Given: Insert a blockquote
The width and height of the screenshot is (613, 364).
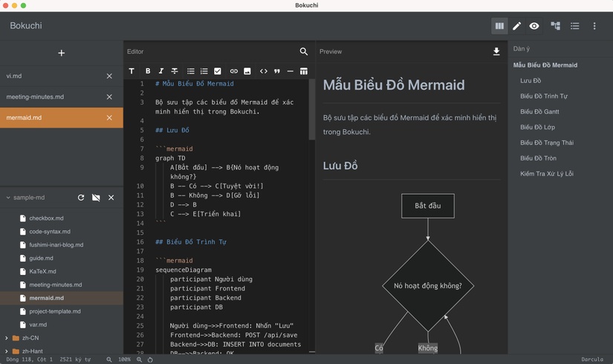Looking at the screenshot, I should [x=277, y=71].
